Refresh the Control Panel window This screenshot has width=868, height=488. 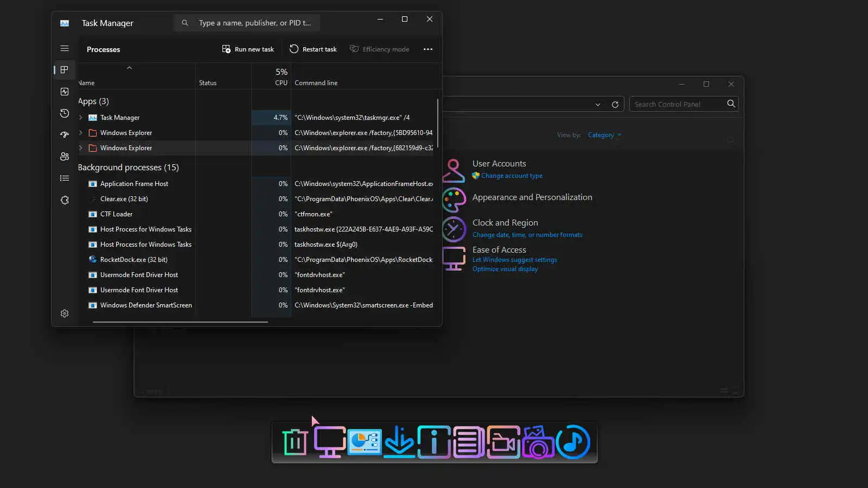pyautogui.click(x=615, y=105)
